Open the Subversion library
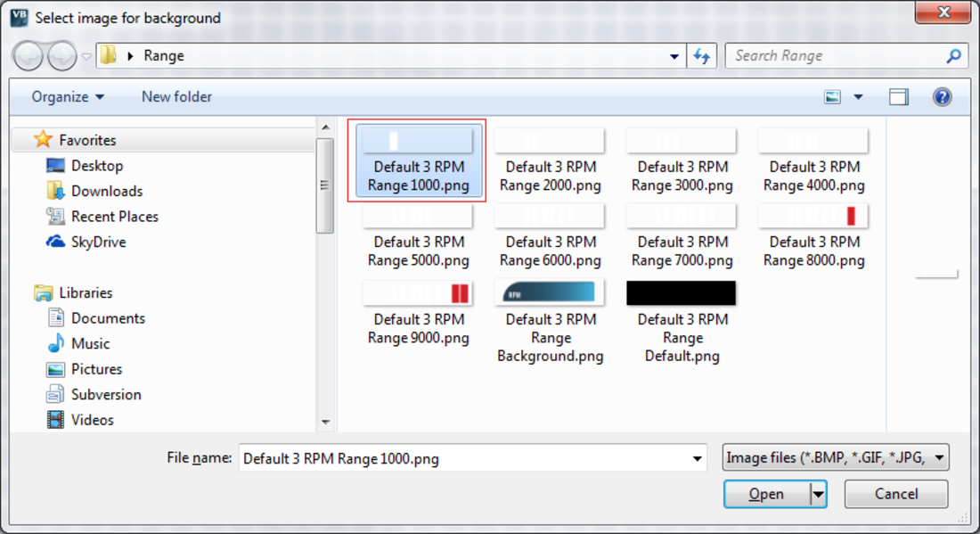The image size is (980, 534). pyautogui.click(x=106, y=395)
